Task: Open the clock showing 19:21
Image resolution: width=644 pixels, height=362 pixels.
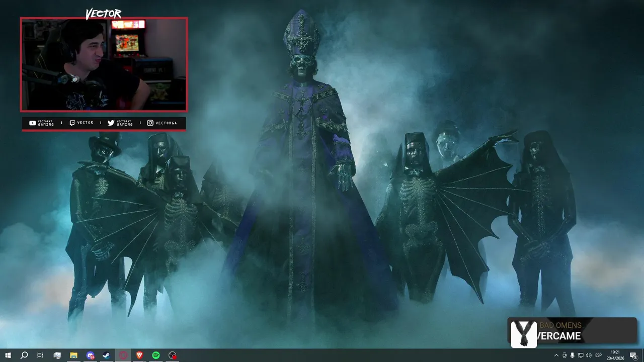Action: [615, 355]
